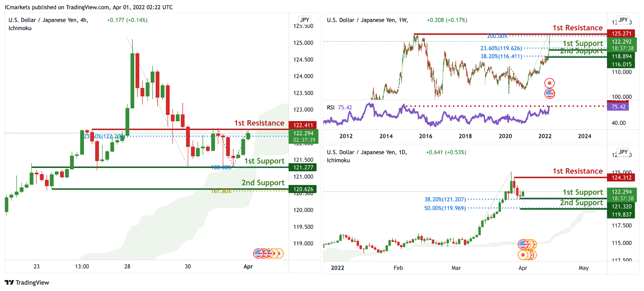Click the orange event marker on 4h chart
The image size is (644, 291).
(279, 253)
